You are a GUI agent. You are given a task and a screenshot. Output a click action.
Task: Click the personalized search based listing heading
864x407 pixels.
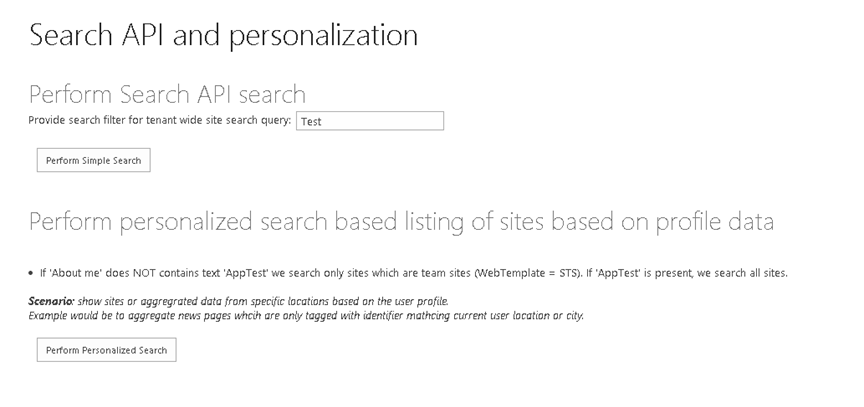(401, 222)
